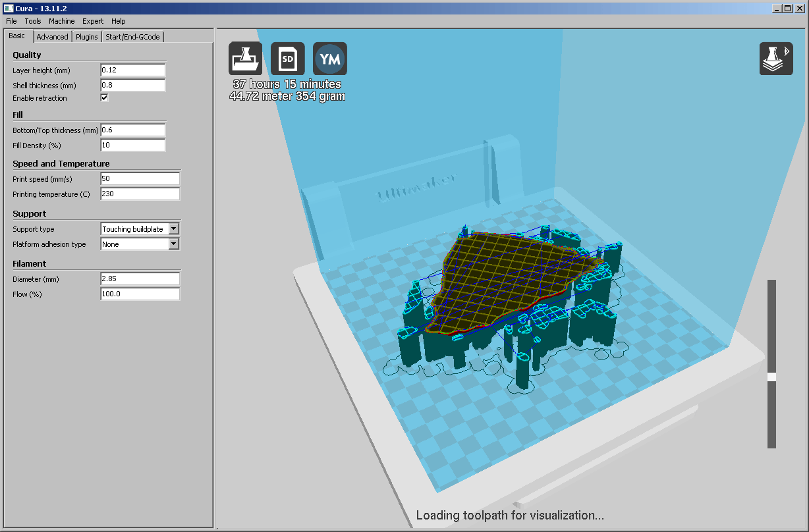The height and width of the screenshot is (532, 809).
Task: Click the 'Support' section heading
Action: click(x=30, y=213)
